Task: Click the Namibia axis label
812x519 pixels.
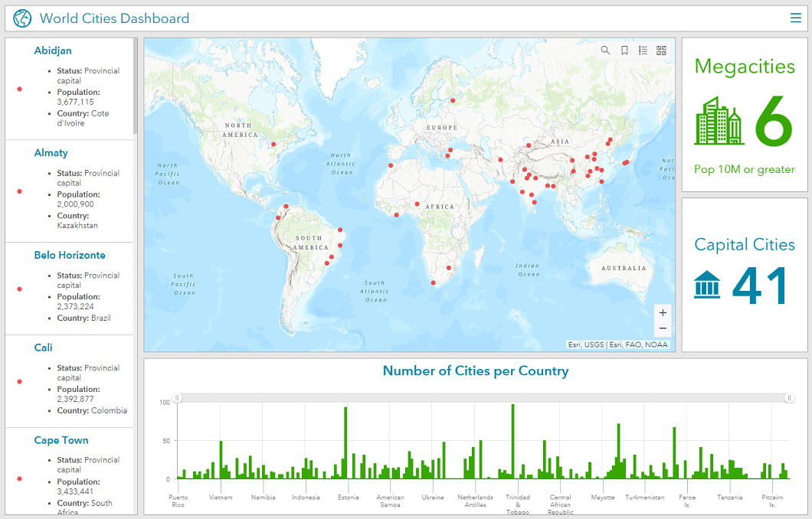Action: (x=263, y=498)
